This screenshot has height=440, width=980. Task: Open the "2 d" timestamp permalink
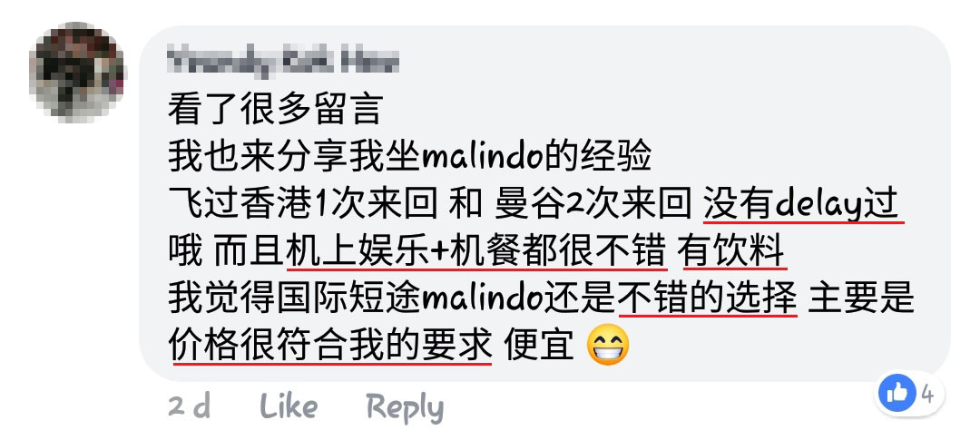189,406
